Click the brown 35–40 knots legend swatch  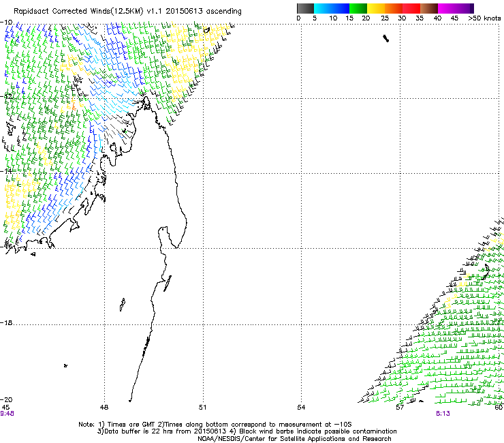(429, 8)
